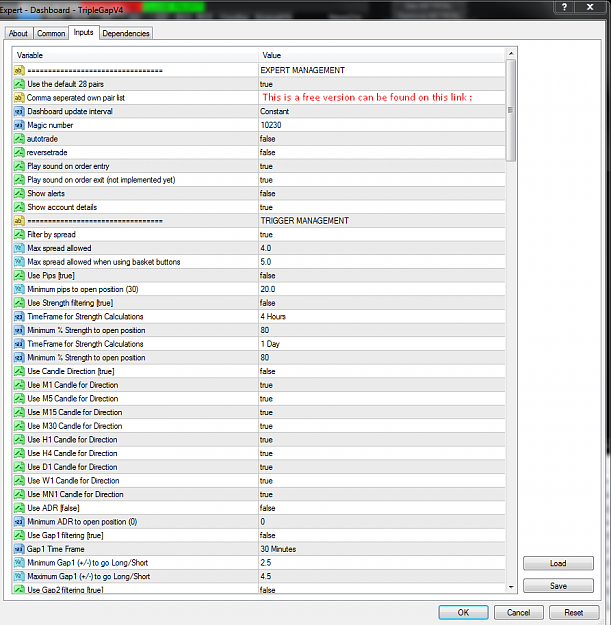Toggle 'Use the default 28 pairs' value true
Screen dimensions: 611x625
pos(382,84)
